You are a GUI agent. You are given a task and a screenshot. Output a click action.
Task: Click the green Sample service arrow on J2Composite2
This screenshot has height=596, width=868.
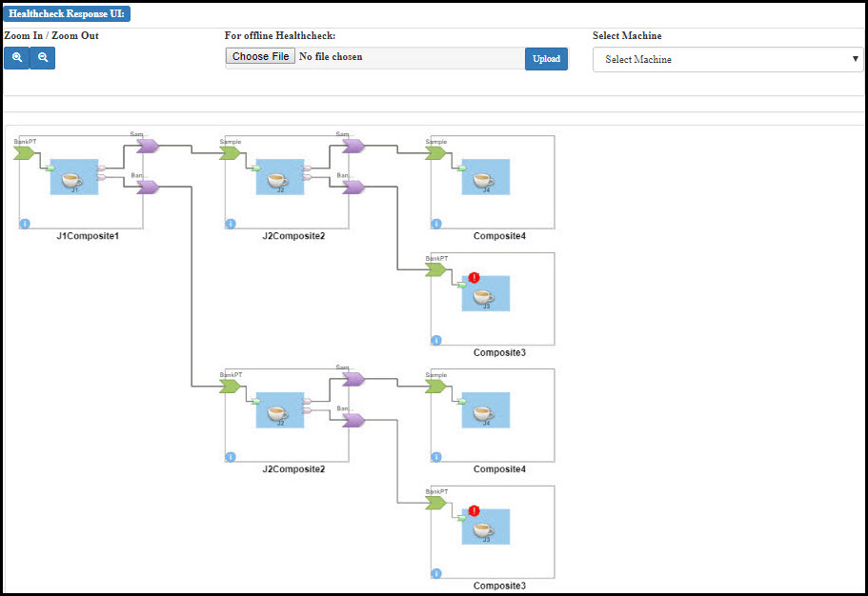click(231, 153)
